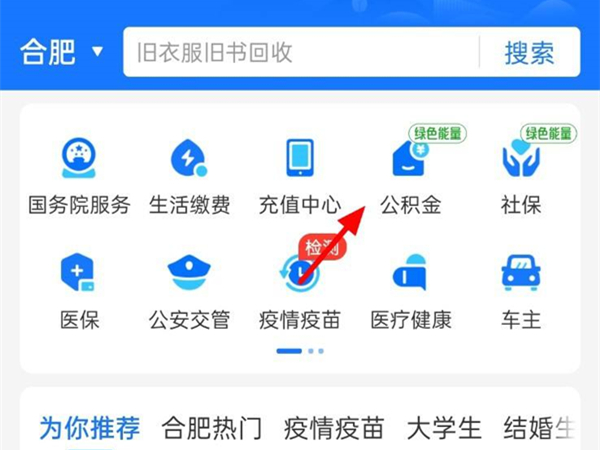Focus the 旧衣服旧书回收 search field

tap(301, 52)
